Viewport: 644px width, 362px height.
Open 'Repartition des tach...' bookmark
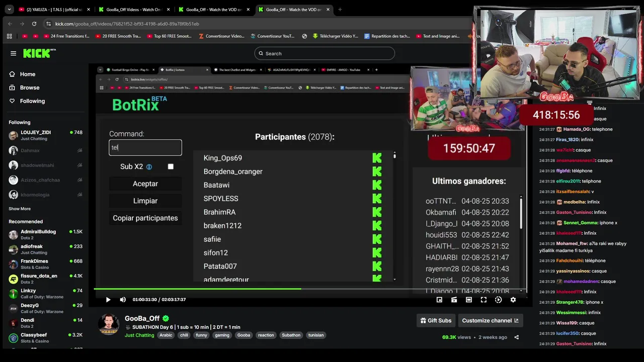(x=387, y=36)
